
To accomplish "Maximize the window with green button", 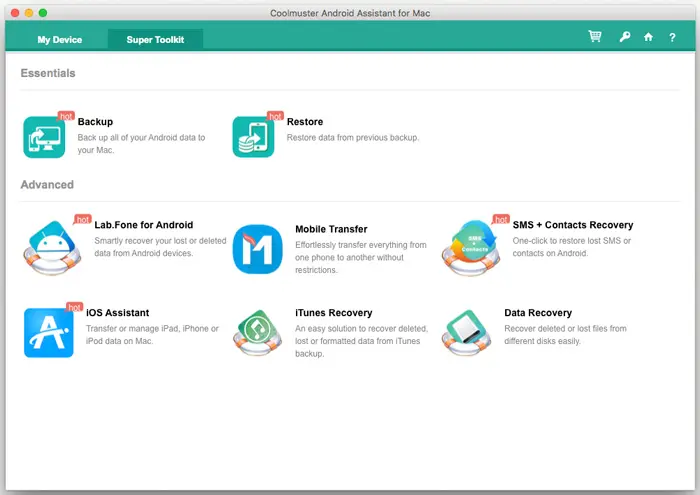I will 43,13.
